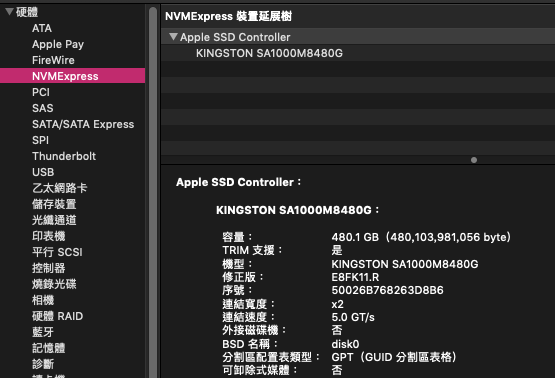Open 光纖通道 sidebar entry
Viewport: 555px width, 378px height.
(x=54, y=220)
